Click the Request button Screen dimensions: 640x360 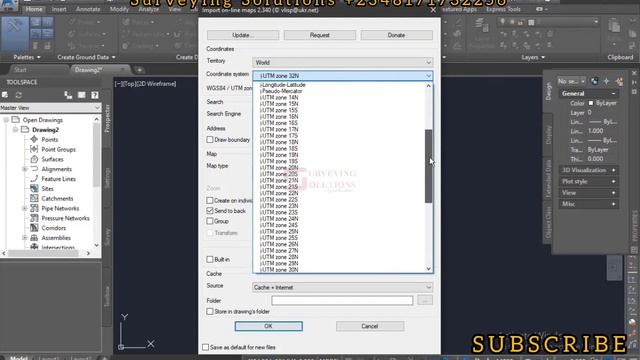[x=320, y=35]
